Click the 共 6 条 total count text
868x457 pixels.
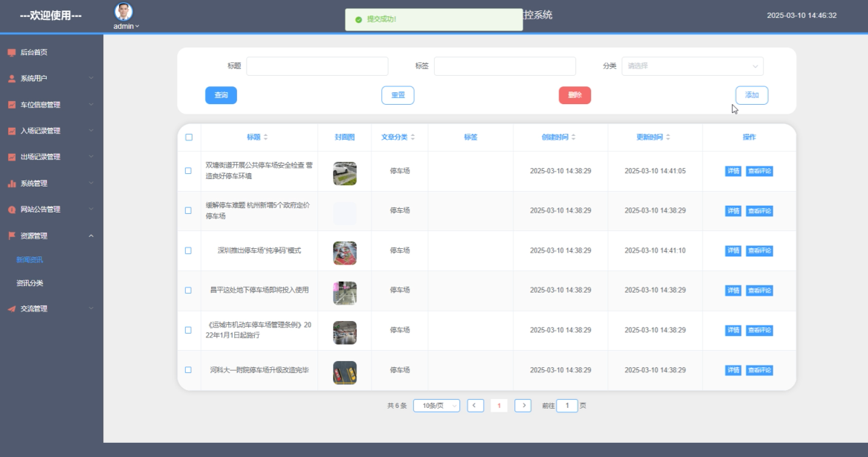397,406
